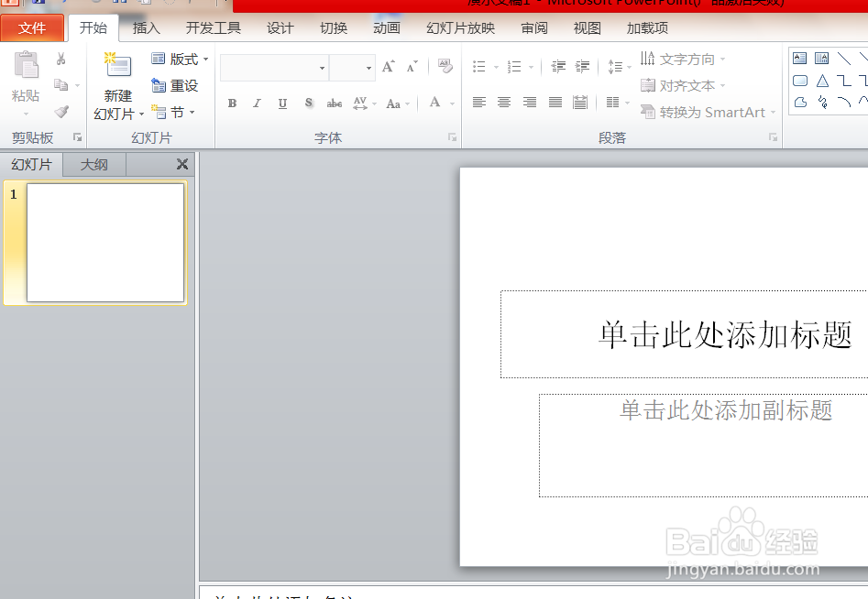The width and height of the screenshot is (868, 599).
Task: Toggle italic formatting
Action: coord(258,103)
